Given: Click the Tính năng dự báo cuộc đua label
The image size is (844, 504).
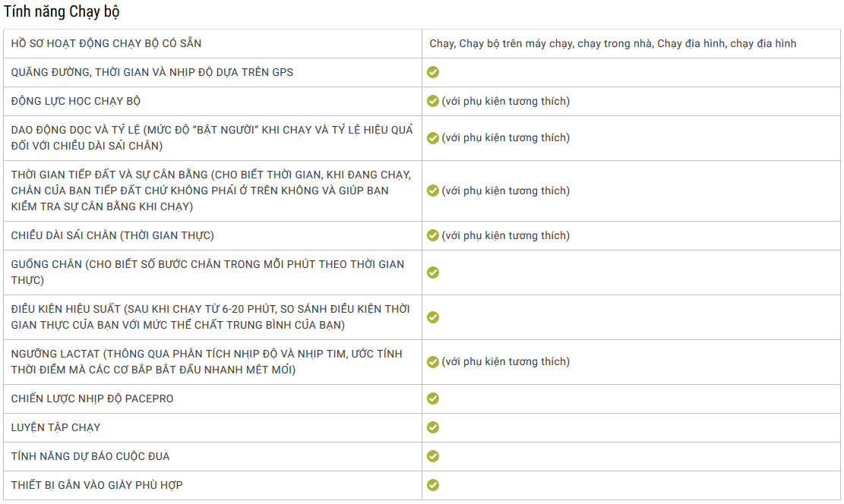Looking at the screenshot, I should (90, 457).
